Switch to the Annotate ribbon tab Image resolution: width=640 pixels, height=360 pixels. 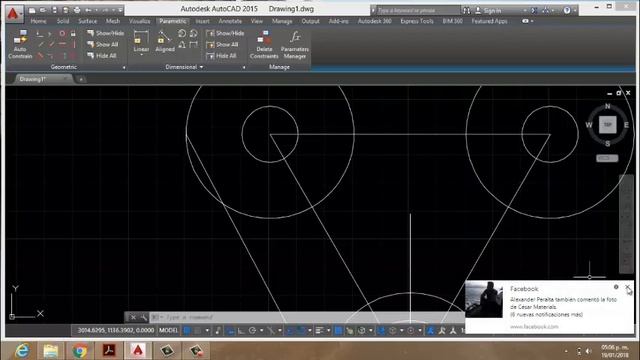click(230, 21)
